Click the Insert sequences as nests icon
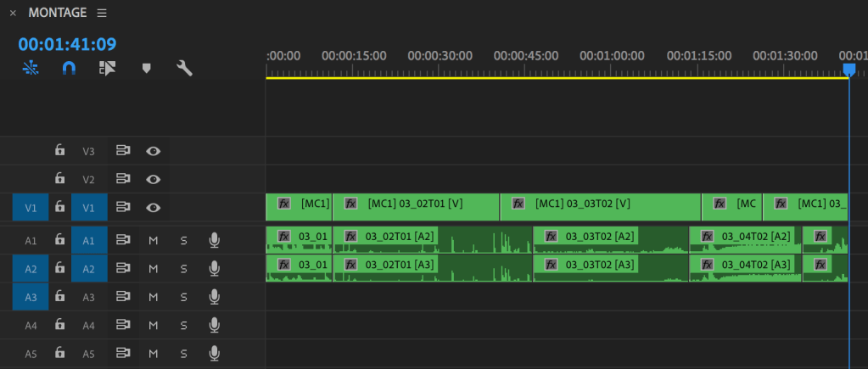Viewport: 868px width, 369px height. 30,69
